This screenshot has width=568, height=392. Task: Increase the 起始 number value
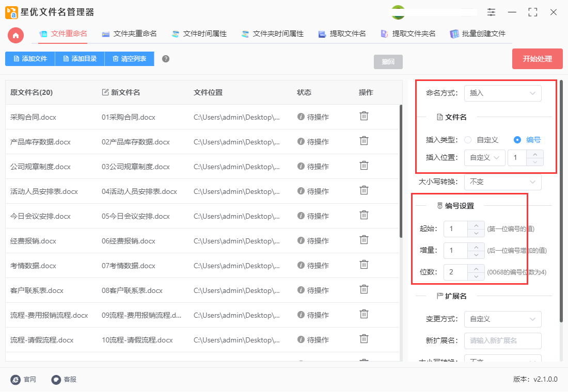click(476, 225)
